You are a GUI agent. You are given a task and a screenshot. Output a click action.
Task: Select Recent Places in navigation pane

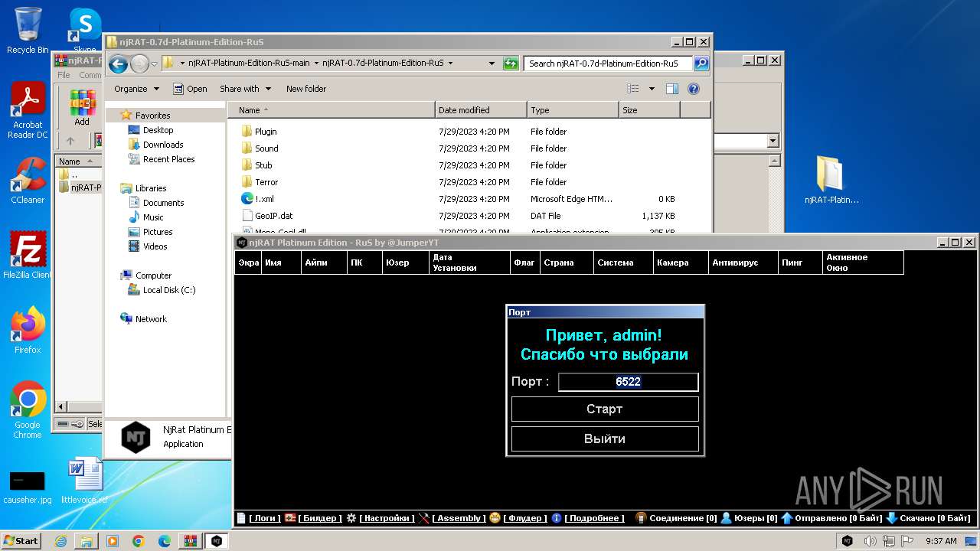coord(168,159)
